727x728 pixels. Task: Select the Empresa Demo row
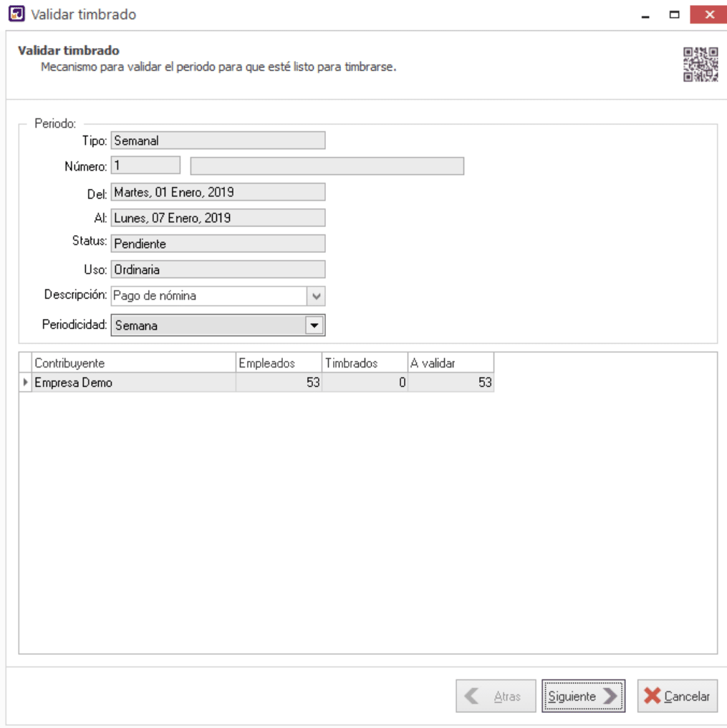pyautogui.click(x=133, y=383)
